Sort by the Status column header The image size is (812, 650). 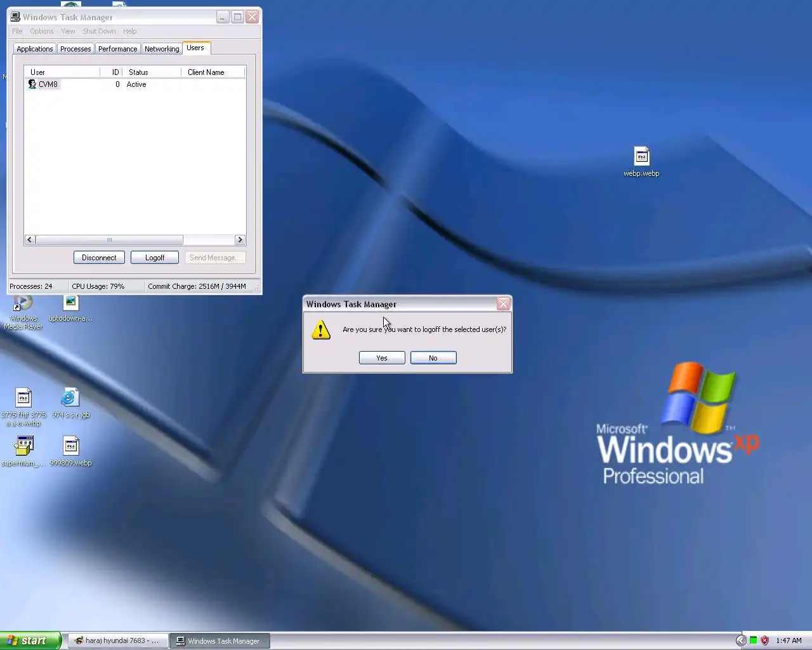coord(152,72)
